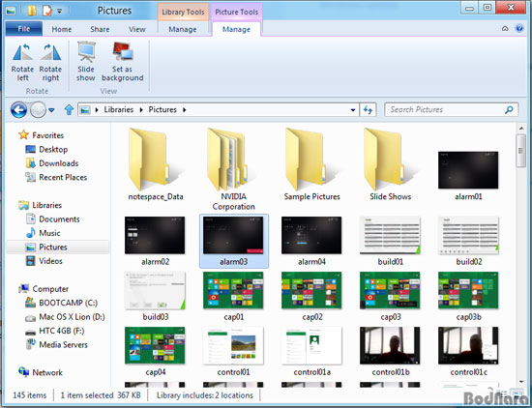This screenshot has height=408, width=532.
Task: Select the cap04 thumbnail
Action: pos(155,345)
